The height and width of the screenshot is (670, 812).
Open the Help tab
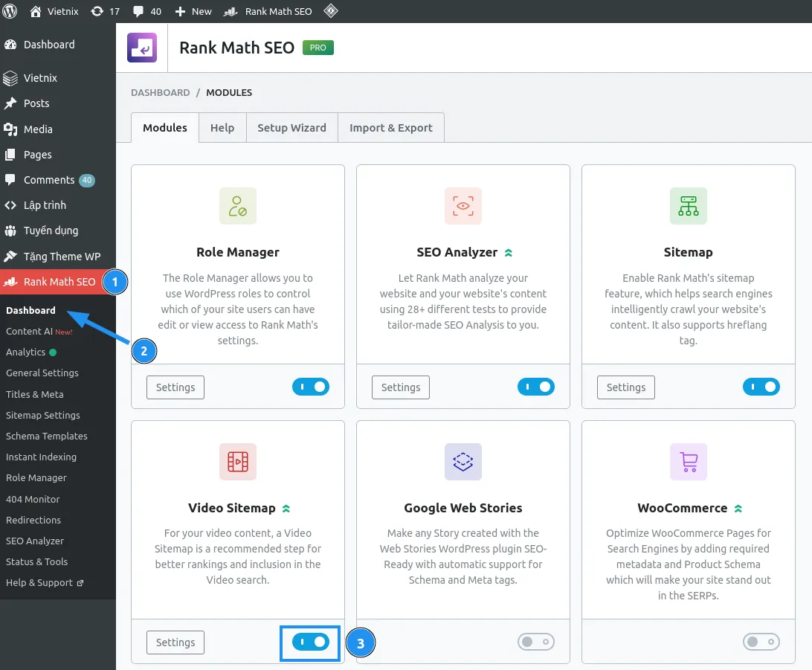(222, 127)
